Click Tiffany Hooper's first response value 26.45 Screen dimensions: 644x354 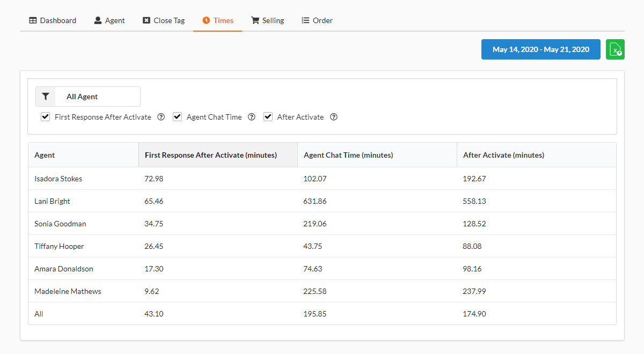(x=154, y=246)
